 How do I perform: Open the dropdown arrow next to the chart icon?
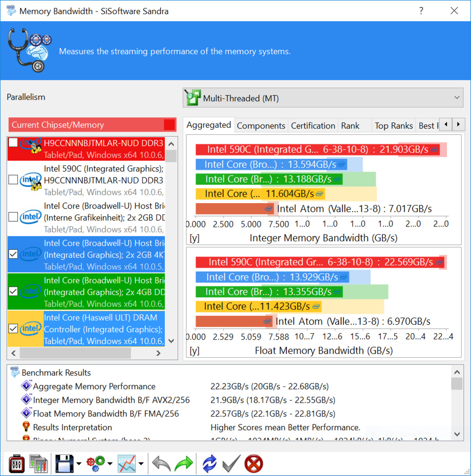[141, 463]
